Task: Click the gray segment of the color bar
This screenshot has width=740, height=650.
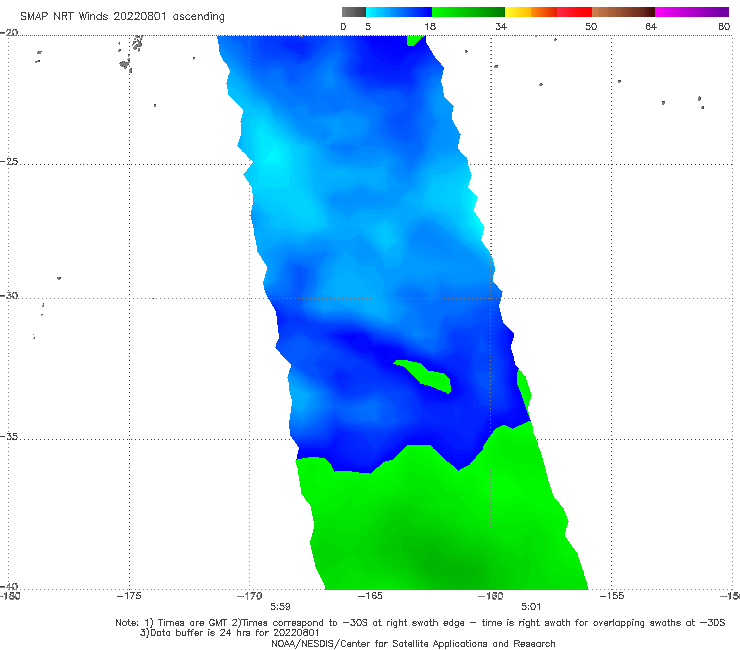Action: pos(354,12)
